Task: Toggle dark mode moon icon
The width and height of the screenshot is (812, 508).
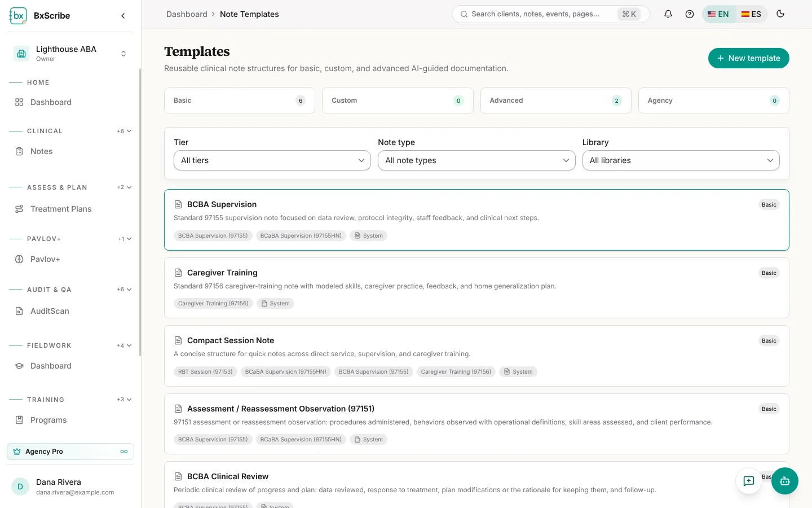Action: pos(780,14)
